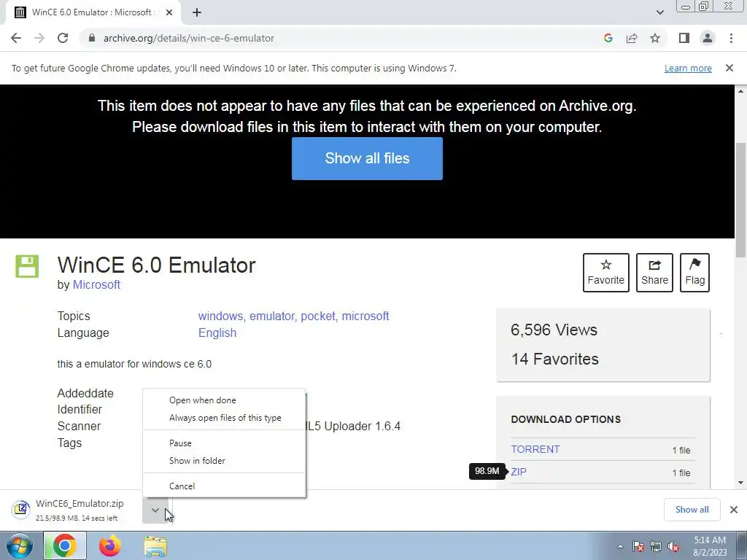Reload the page with refresh icon

(63, 38)
